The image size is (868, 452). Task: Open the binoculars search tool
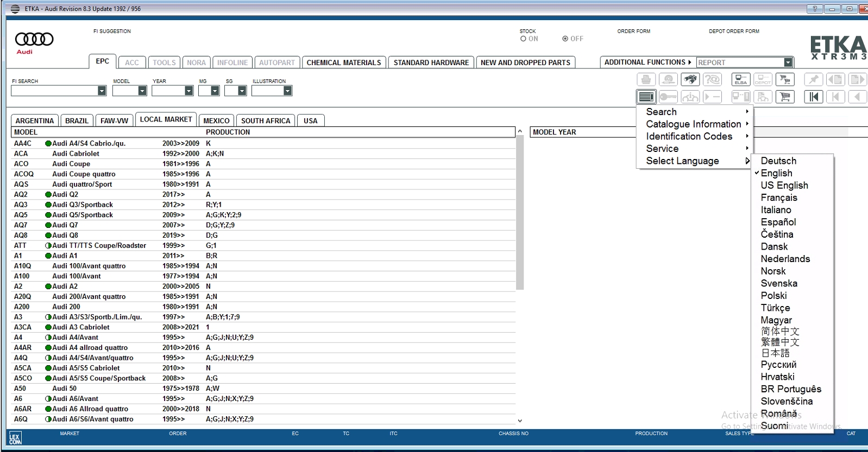click(690, 80)
